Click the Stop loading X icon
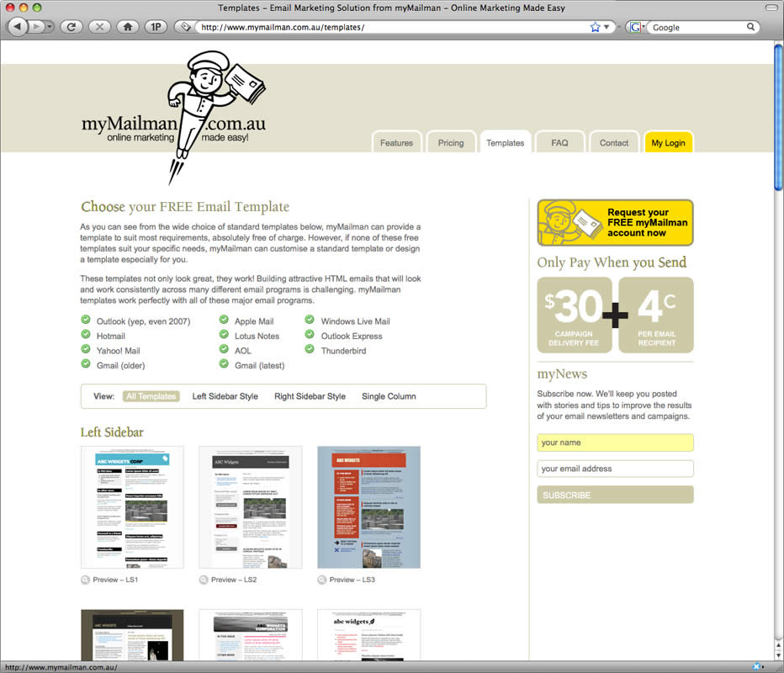The image size is (784, 673). tap(99, 27)
